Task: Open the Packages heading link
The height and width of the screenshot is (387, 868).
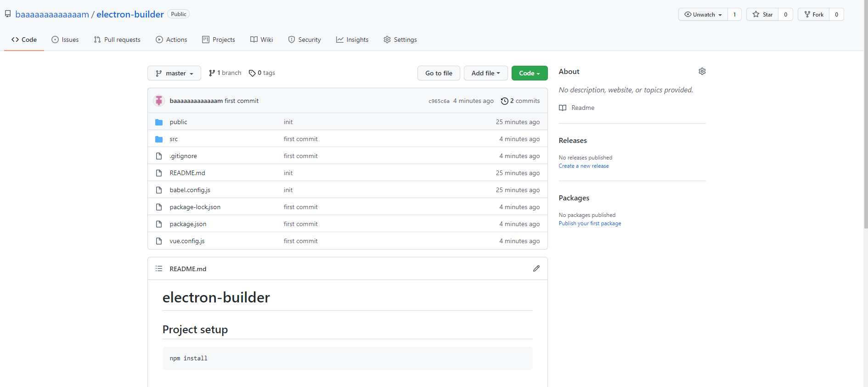Action: coord(574,198)
